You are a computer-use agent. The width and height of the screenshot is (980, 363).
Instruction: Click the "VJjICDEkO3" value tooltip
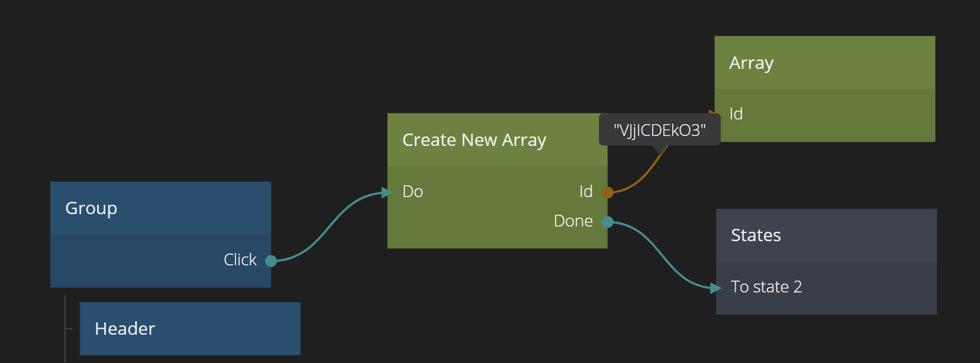pyautogui.click(x=659, y=130)
